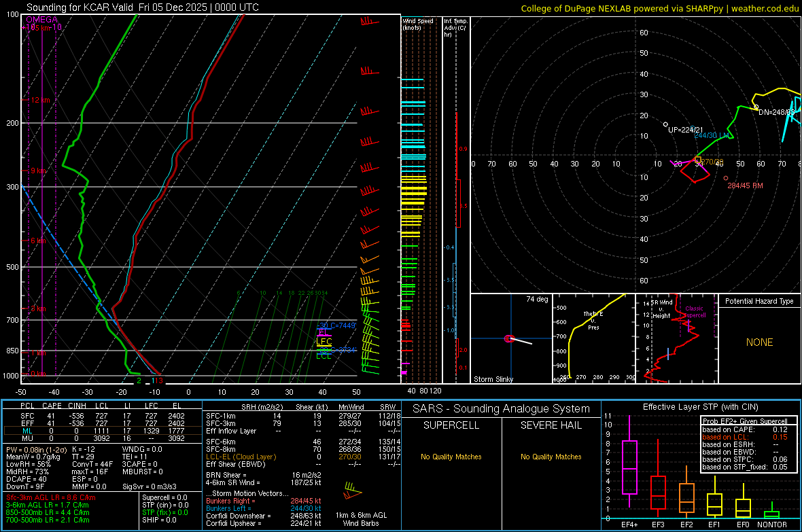Click the 'UP=224/21' hodograph label

[x=686, y=130]
